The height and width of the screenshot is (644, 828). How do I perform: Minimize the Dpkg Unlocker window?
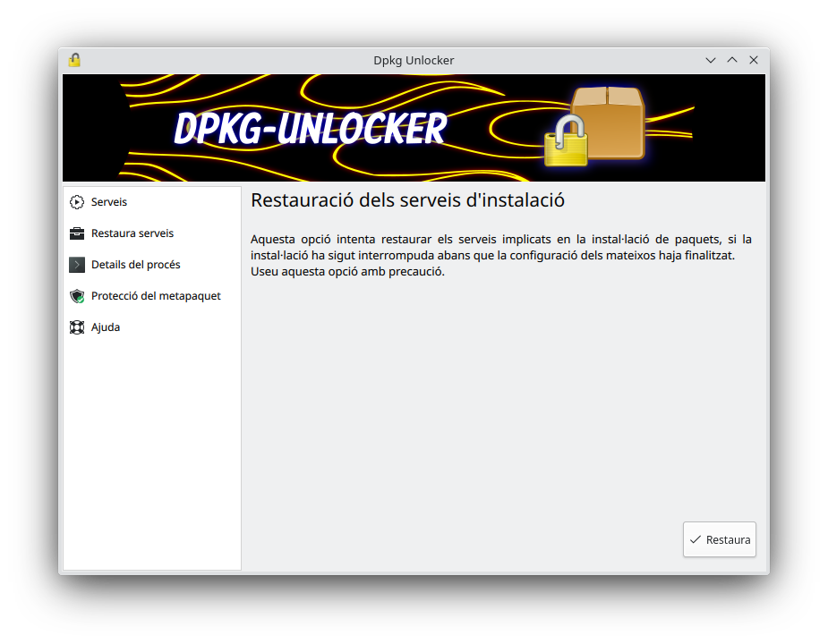711,60
